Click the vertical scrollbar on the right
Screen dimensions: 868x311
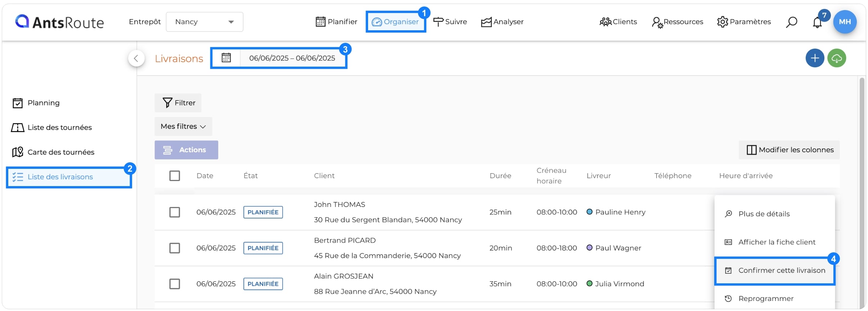[862, 193]
